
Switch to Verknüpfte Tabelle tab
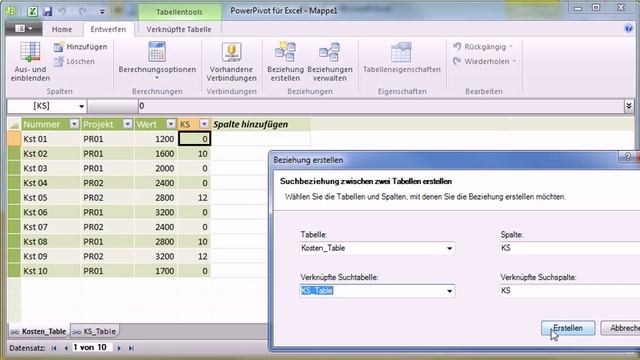click(x=179, y=29)
